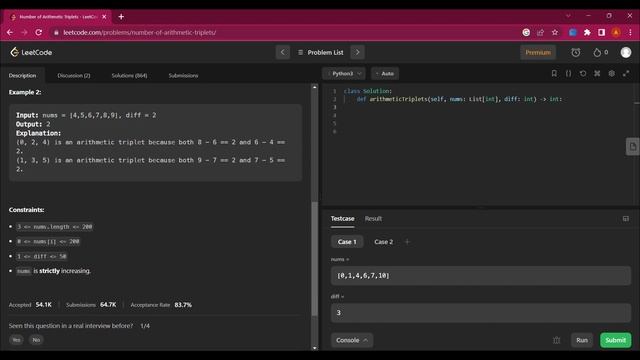Click scrollbar down arrow in description

point(315,348)
